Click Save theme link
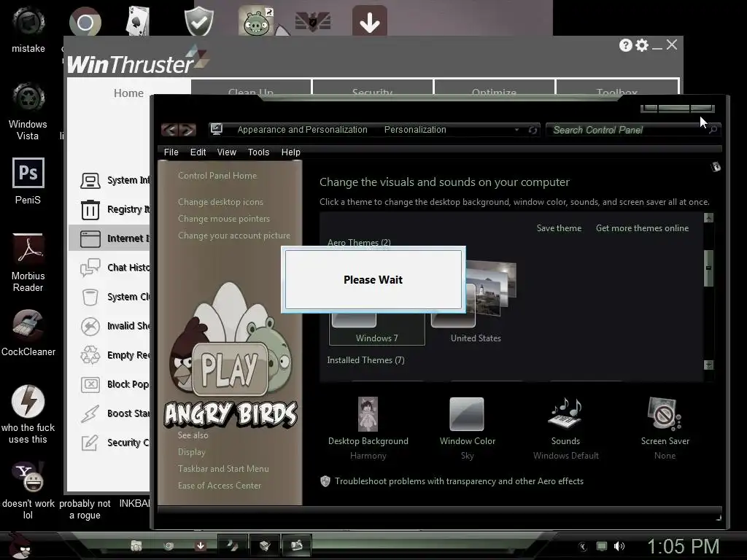Viewport: 747px width, 560px height. 559,228
